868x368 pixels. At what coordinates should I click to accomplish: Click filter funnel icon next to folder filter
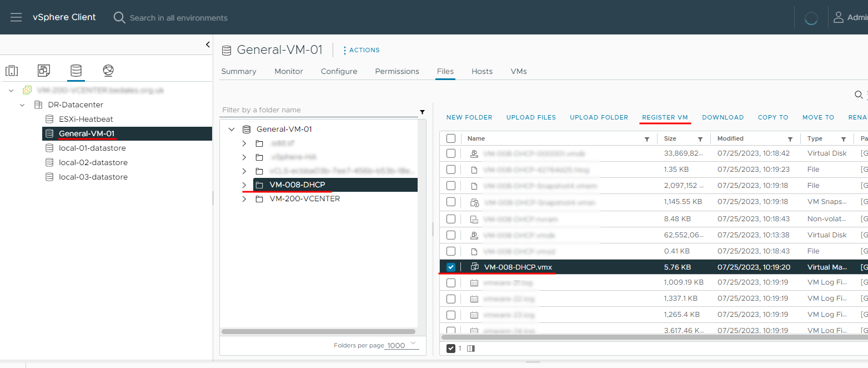(x=423, y=112)
